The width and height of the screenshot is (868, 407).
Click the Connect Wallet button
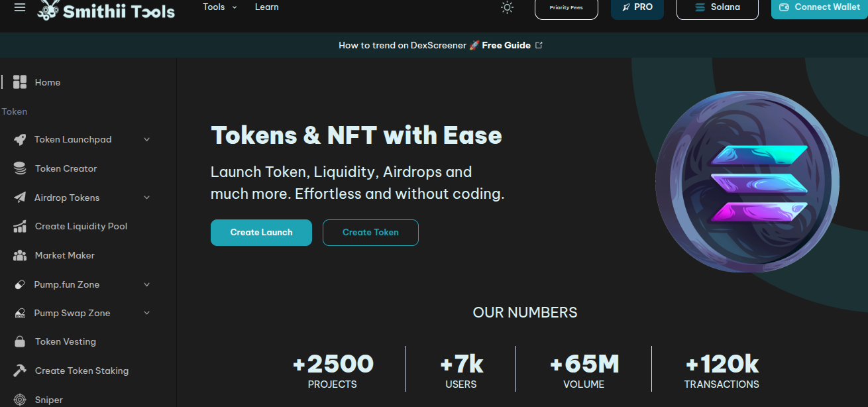[x=820, y=7]
